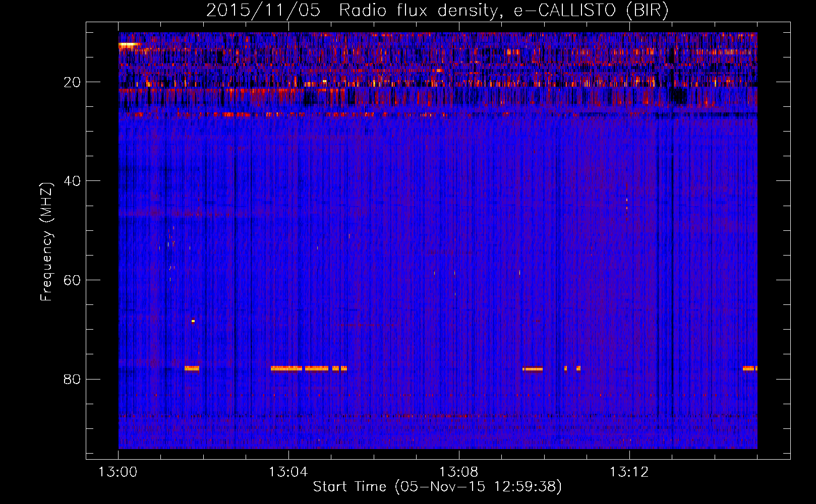Click the 13:00 time tick label
The width and height of the screenshot is (816, 504).
click(x=118, y=472)
